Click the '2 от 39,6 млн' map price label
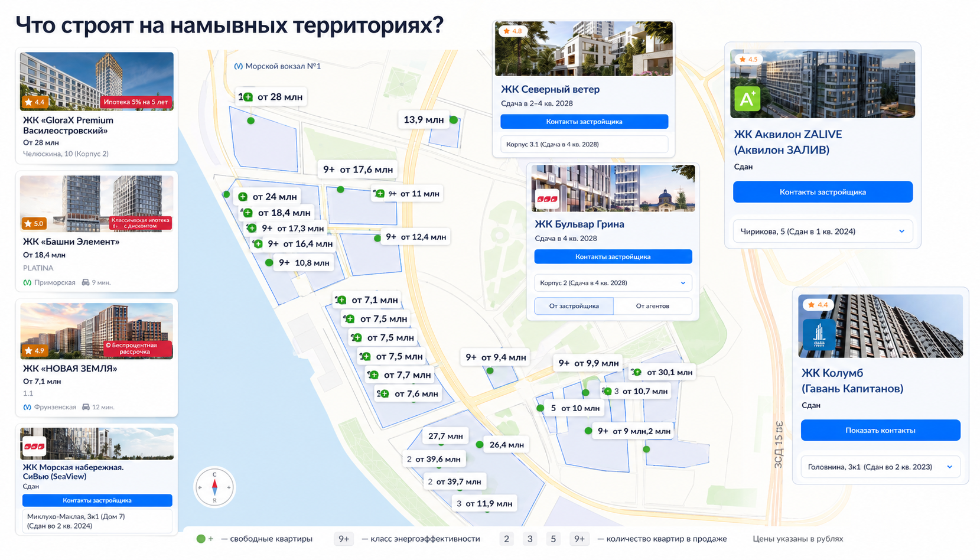Screen dimensions: 980x560 (x=434, y=459)
